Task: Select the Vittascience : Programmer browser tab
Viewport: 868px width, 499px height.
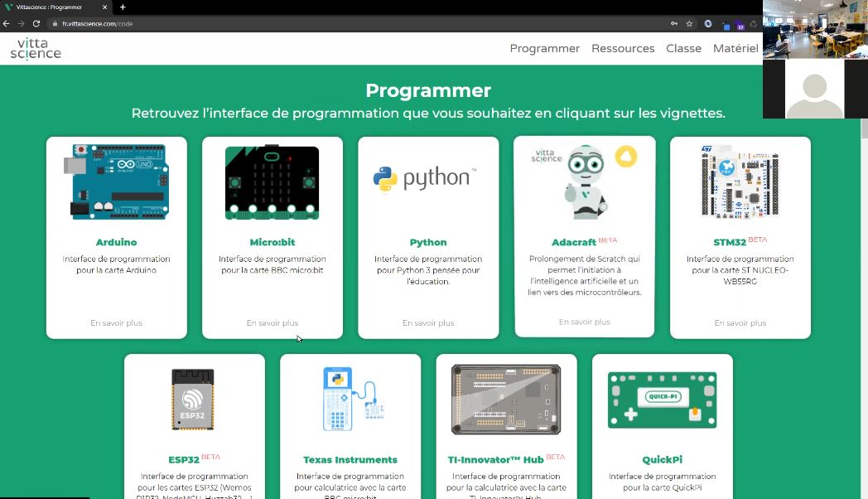Action: coord(55,7)
